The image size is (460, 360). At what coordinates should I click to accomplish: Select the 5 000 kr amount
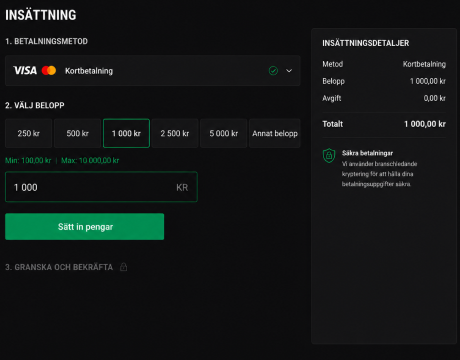pos(224,133)
